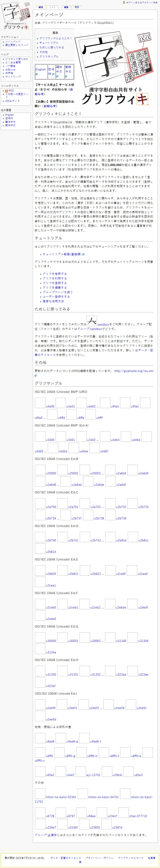Open 最近更新したページ in the sidebar
Viewport: 160px width, 868px height.
17,45
